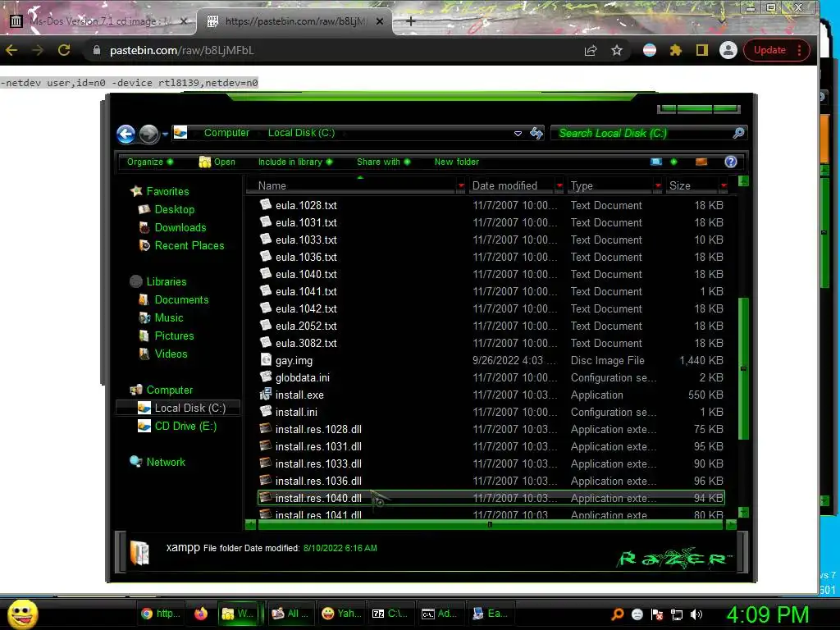This screenshot has width=840, height=630.
Task: Open the view options dropdown arrow
Action: (673, 162)
